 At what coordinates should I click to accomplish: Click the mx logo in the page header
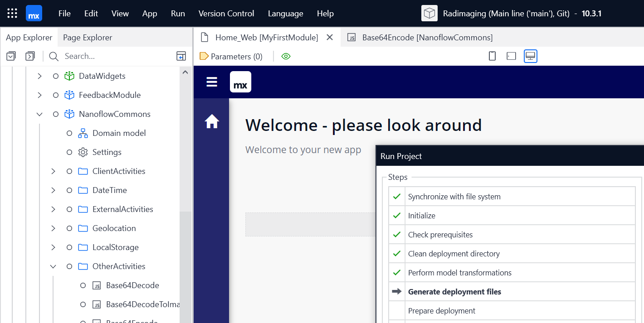point(240,82)
